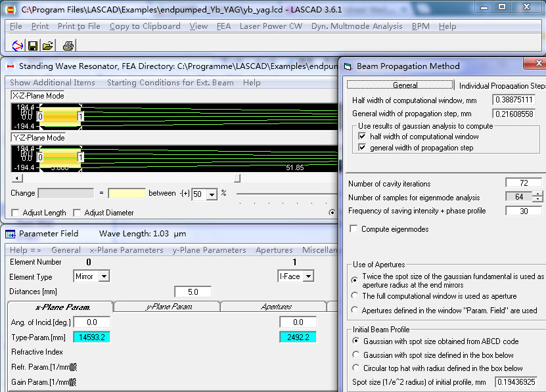The height and width of the screenshot is (392, 546).
Task: Click Distances field showing 5.0
Action: point(193,292)
